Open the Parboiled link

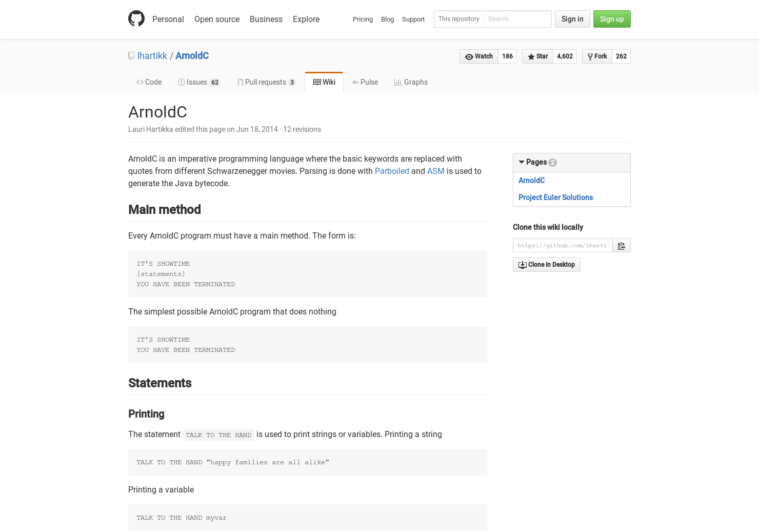[x=392, y=171]
